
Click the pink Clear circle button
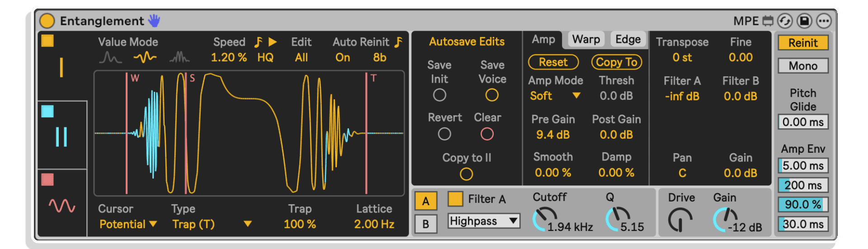(487, 134)
